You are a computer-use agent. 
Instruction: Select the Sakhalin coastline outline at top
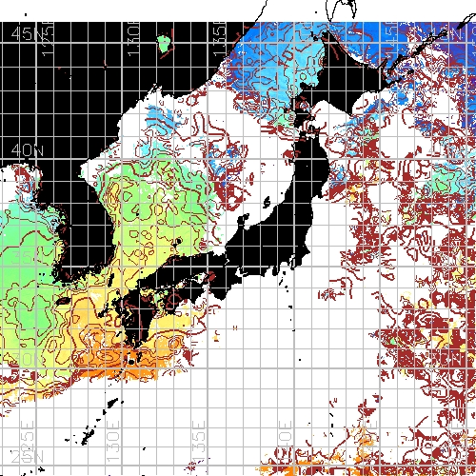tap(341, 9)
